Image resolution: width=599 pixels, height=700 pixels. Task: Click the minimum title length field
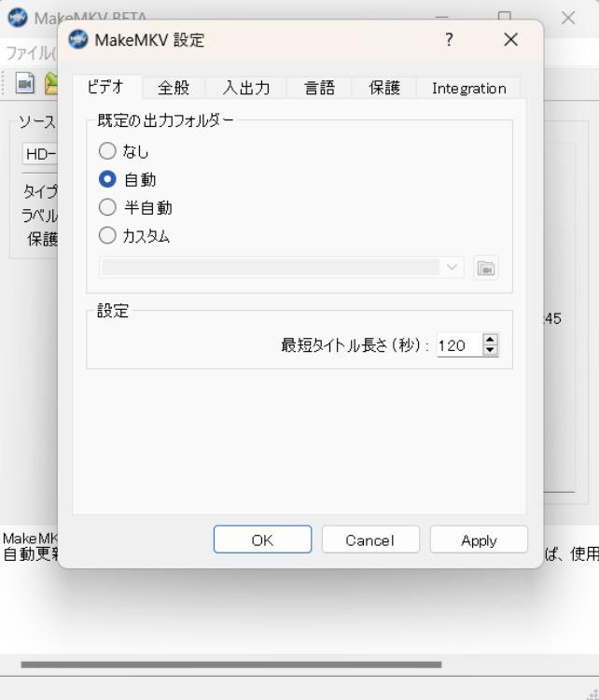[459, 345]
